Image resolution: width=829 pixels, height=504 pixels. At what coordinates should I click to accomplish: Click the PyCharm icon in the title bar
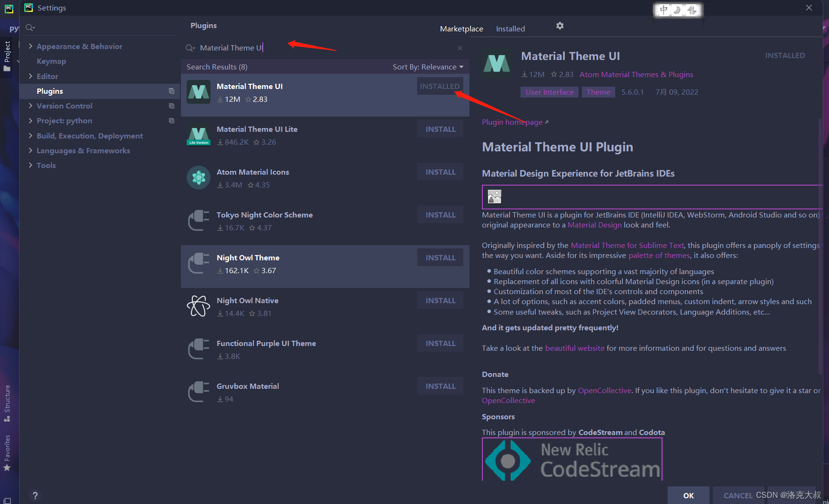tap(28, 8)
